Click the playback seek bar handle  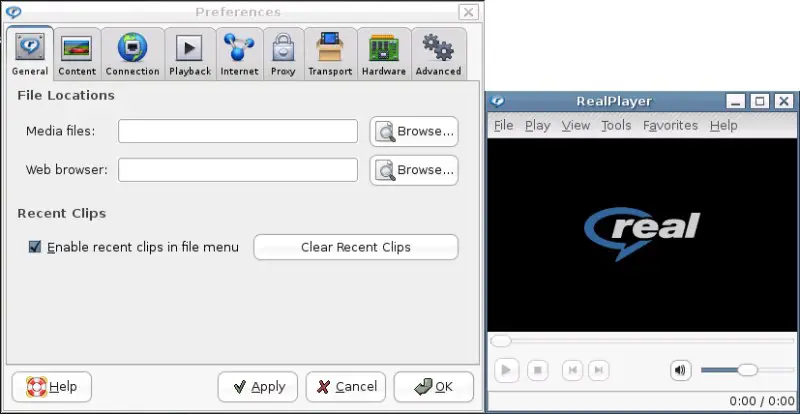(501, 340)
